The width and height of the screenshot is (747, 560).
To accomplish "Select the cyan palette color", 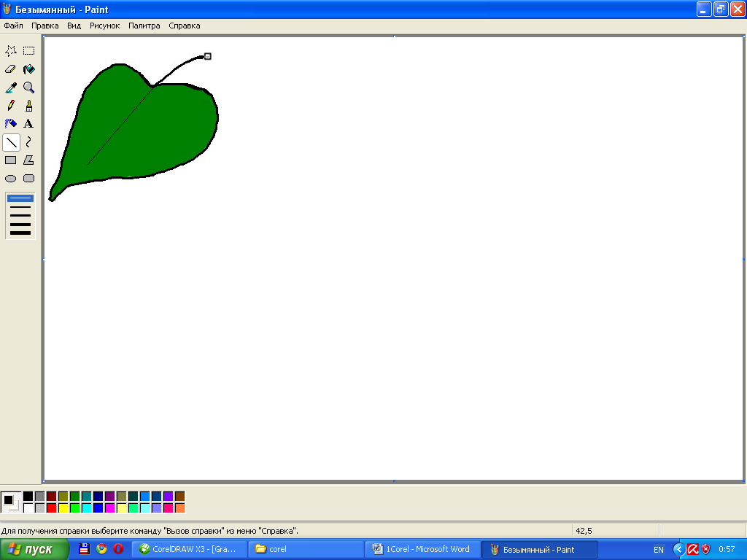I will click(86, 508).
